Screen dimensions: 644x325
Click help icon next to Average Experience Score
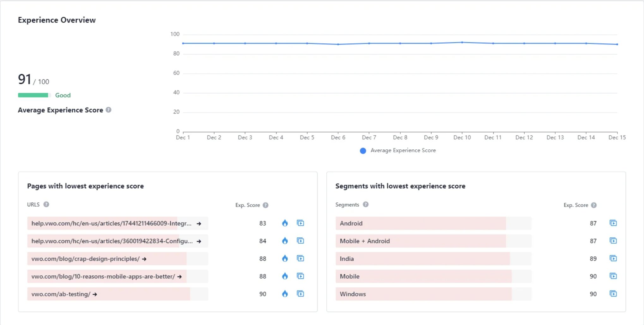coord(108,110)
